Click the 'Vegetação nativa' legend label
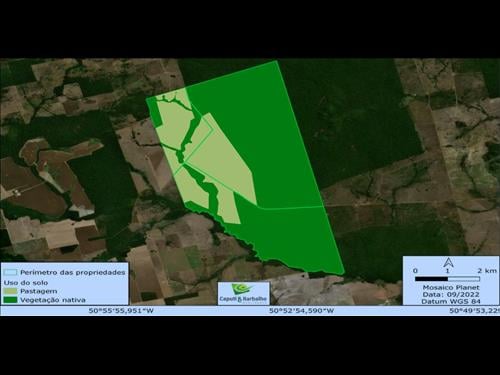 (53, 300)
